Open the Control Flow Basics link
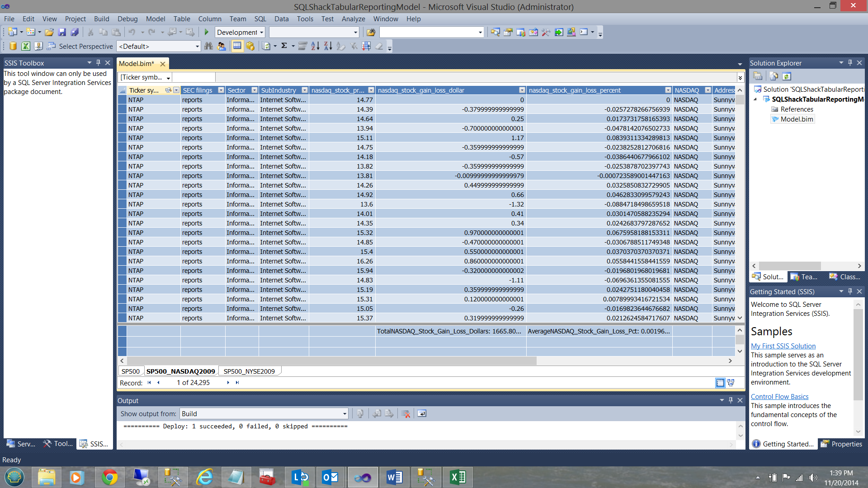Viewport: 868px width, 488px height. click(x=779, y=397)
